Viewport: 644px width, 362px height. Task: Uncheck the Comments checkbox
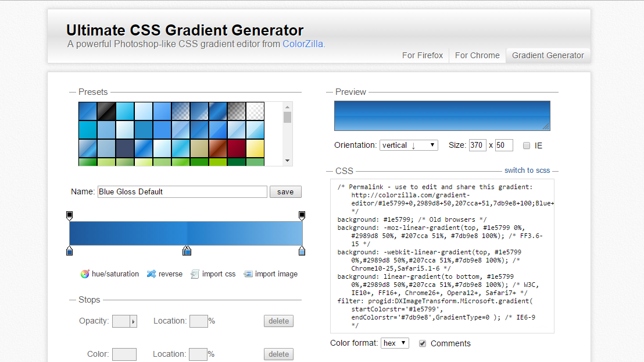[x=423, y=343]
